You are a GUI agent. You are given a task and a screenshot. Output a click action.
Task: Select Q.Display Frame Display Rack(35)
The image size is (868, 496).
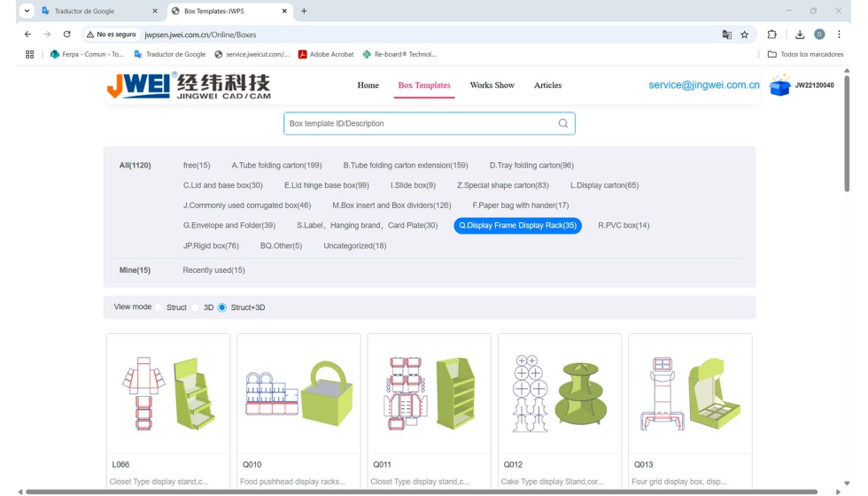point(517,225)
